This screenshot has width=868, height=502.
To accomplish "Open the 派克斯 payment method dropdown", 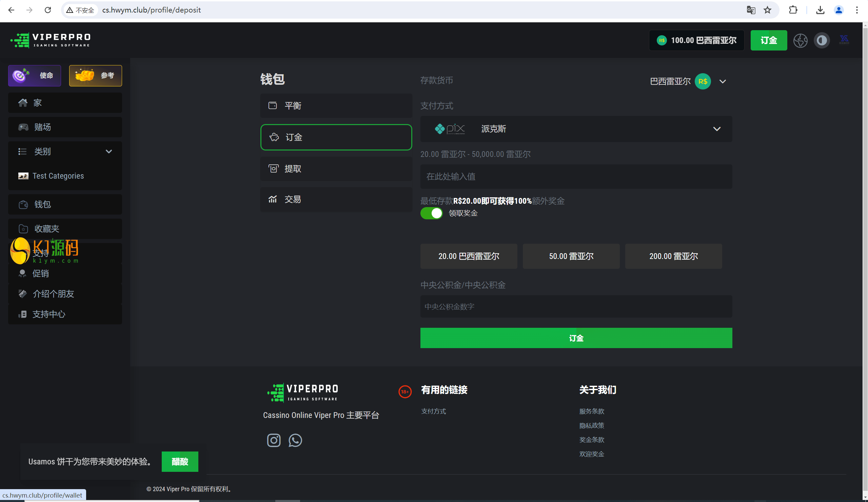I will [576, 129].
